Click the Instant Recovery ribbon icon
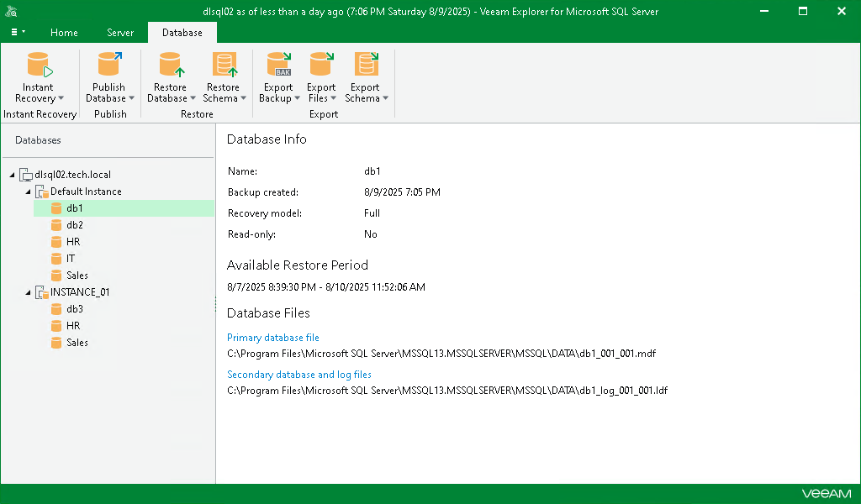This screenshot has height=504, width=861. pyautogui.click(x=40, y=64)
